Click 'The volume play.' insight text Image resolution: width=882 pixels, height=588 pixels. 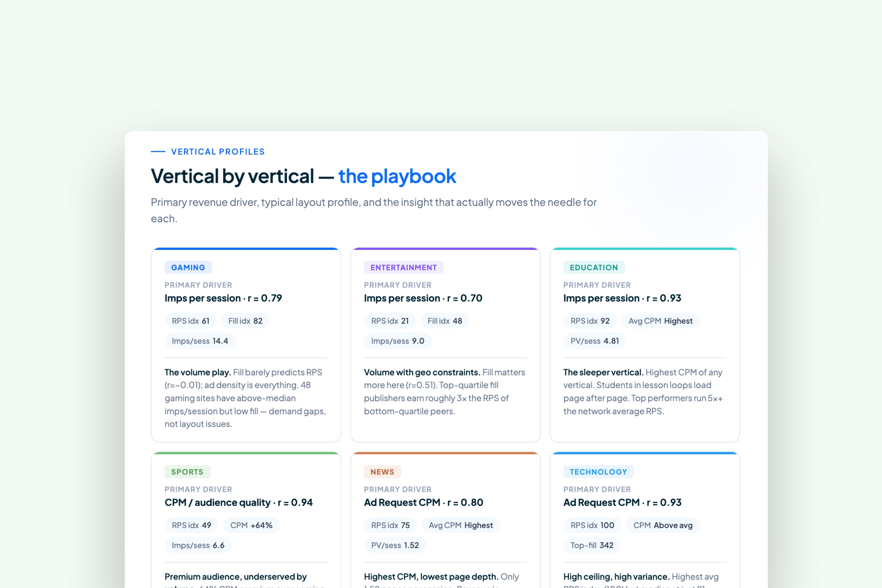(198, 372)
